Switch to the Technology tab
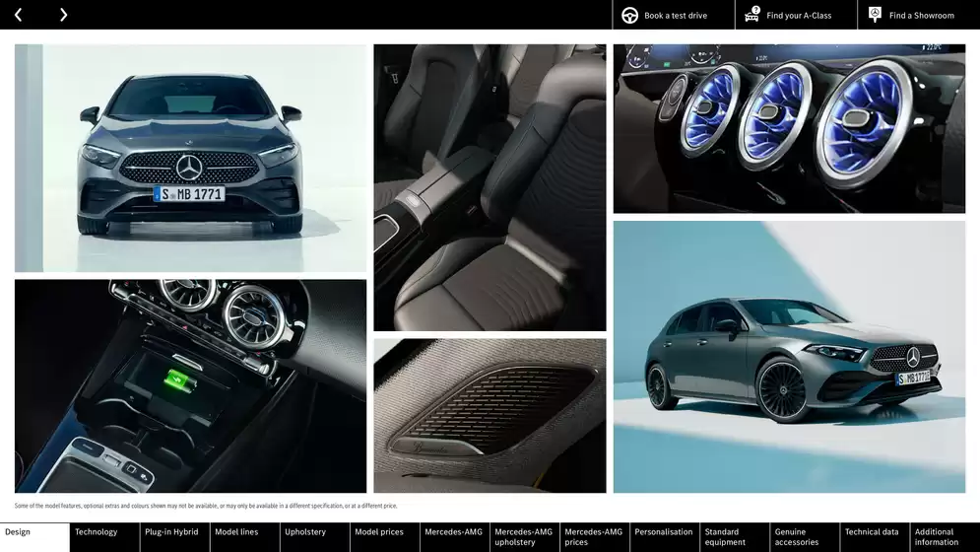 click(x=105, y=537)
